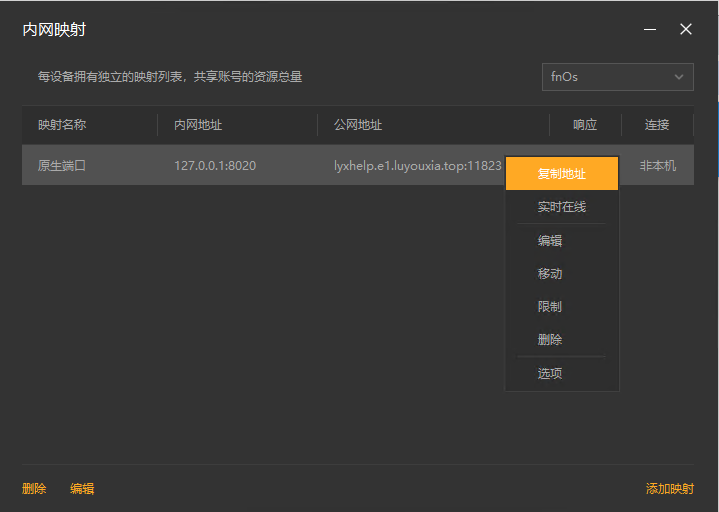Choose 移动 from the context menu
719x512 pixels.
562,274
